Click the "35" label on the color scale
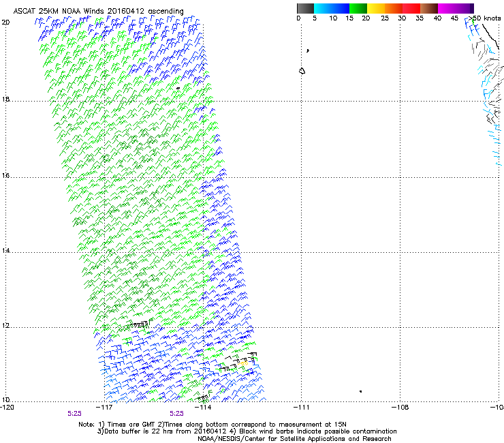Image resolution: width=504 pixels, height=443 pixels. click(420, 18)
